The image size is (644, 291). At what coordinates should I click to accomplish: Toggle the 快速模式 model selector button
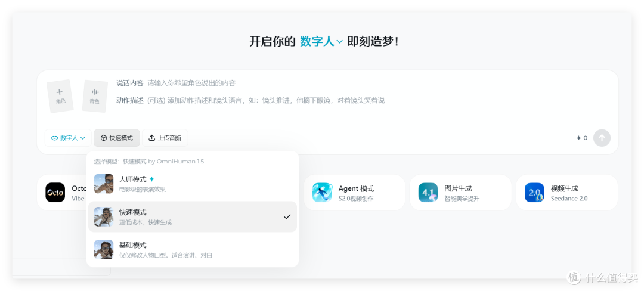tap(117, 138)
